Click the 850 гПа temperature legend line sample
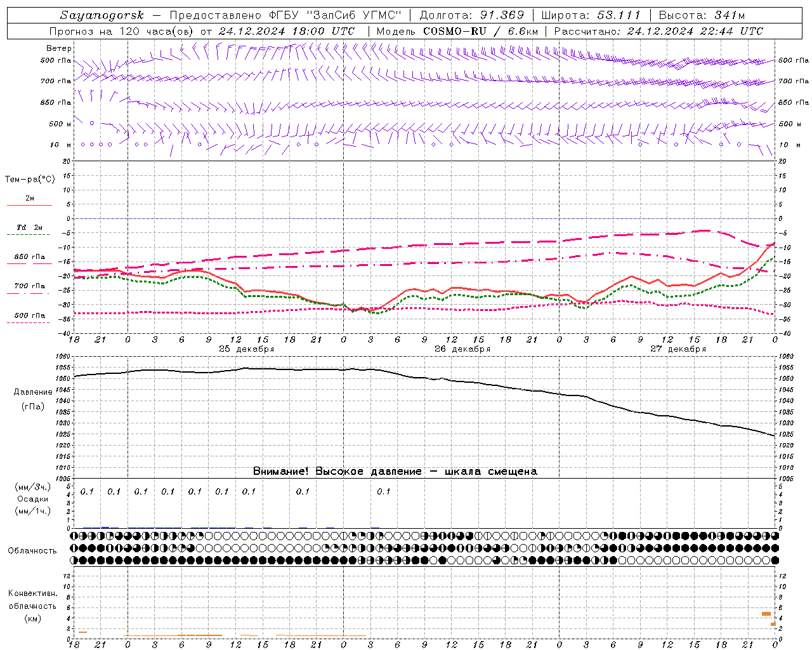812x650 pixels. (29, 263)
